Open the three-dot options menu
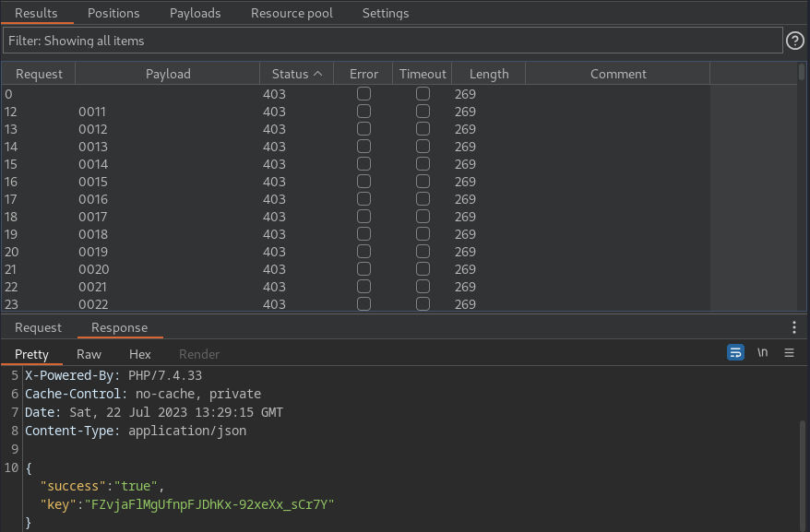The height and width of the screenshot is (532, 810). 794,327
